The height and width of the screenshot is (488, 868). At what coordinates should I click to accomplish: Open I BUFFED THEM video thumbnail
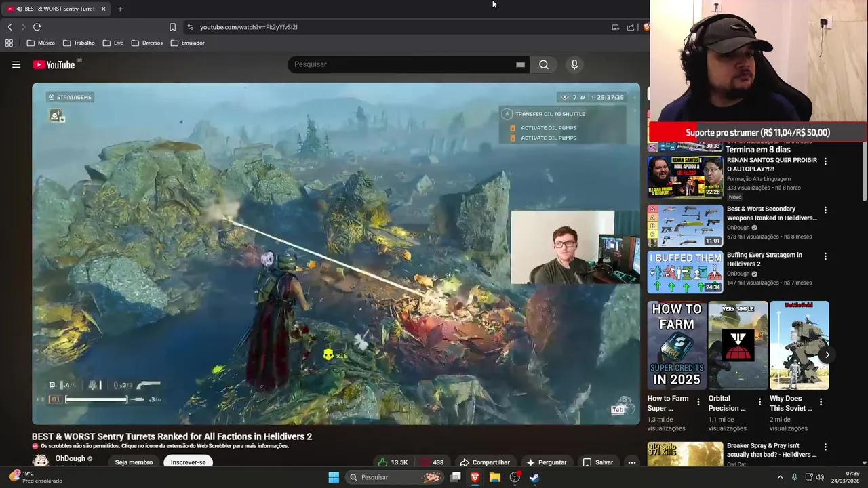point(685,272)
